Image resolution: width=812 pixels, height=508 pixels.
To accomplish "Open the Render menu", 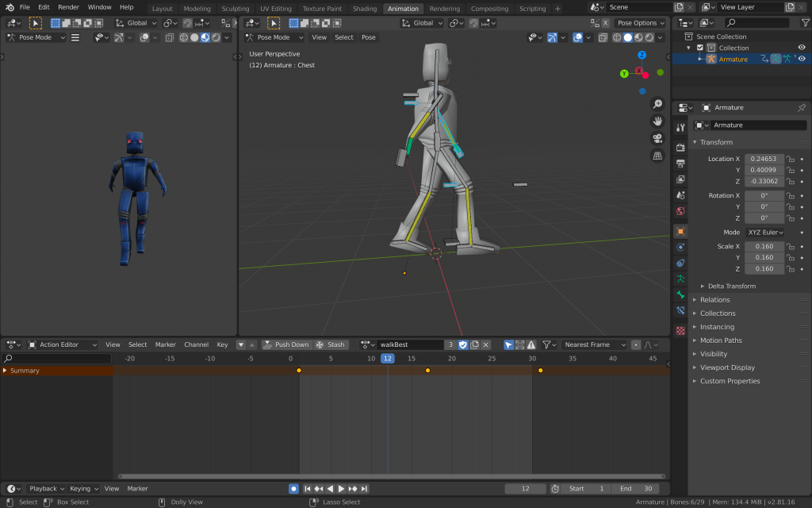I will (x=68, y=7).
